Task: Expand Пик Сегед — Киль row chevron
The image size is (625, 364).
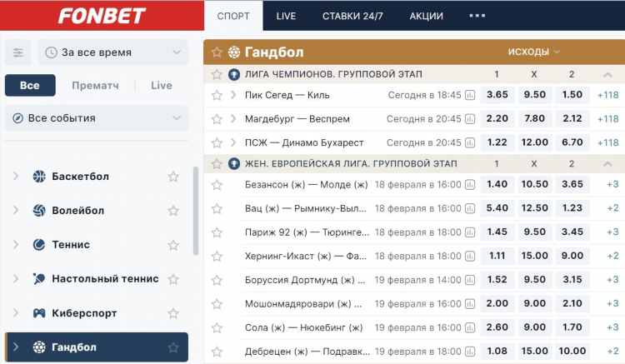Action: 233,95
